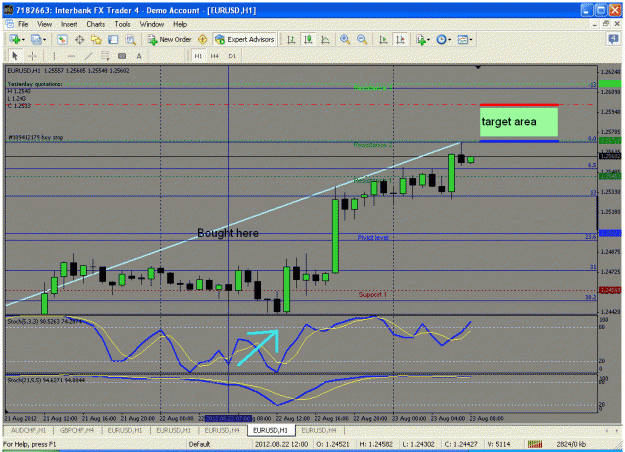
Task: Click the New Order button
Action: [170, 39]
